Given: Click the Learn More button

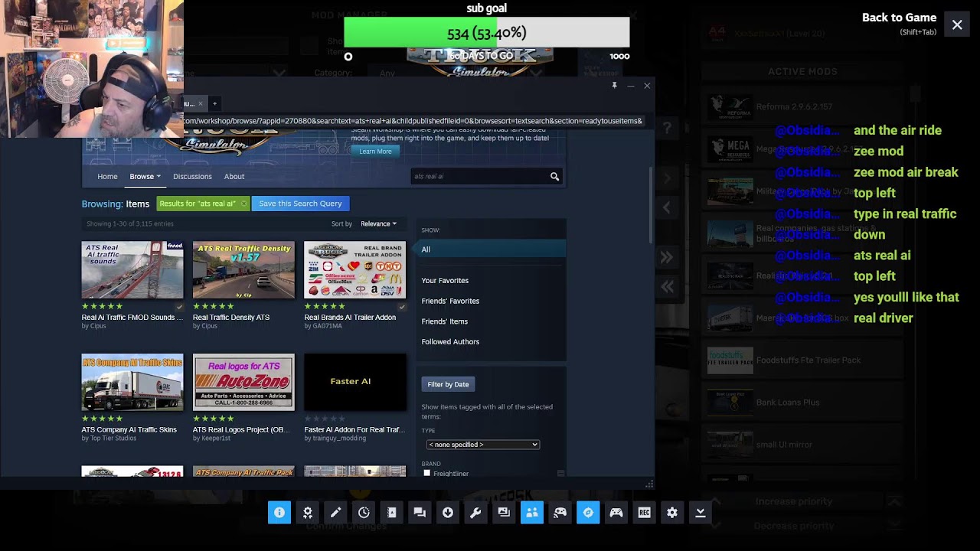Looking at the screenshot, I should (x=375, y=152).
